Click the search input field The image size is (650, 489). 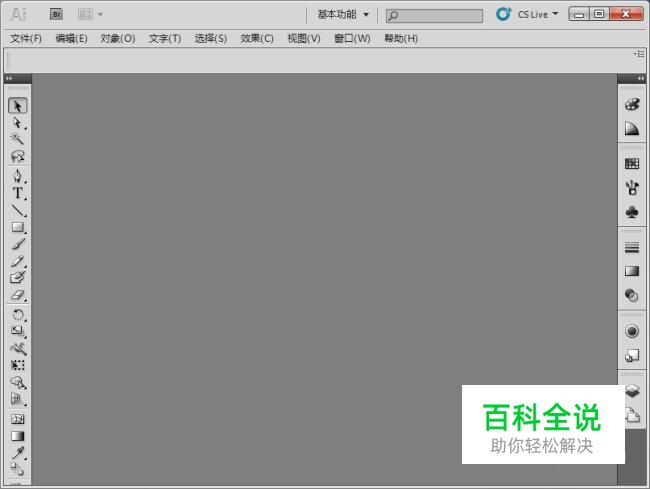[434, 16]
